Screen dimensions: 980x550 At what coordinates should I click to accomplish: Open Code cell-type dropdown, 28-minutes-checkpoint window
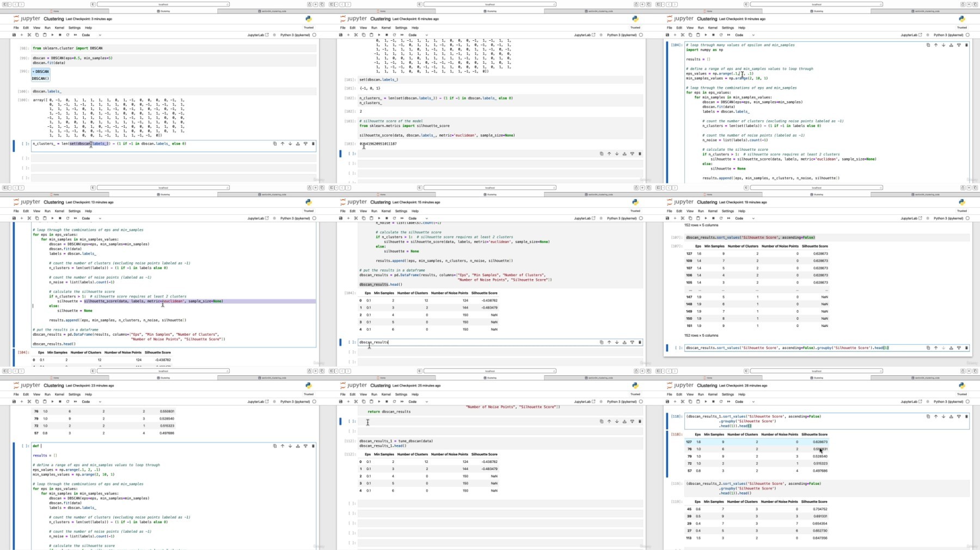tap(745, 401)
